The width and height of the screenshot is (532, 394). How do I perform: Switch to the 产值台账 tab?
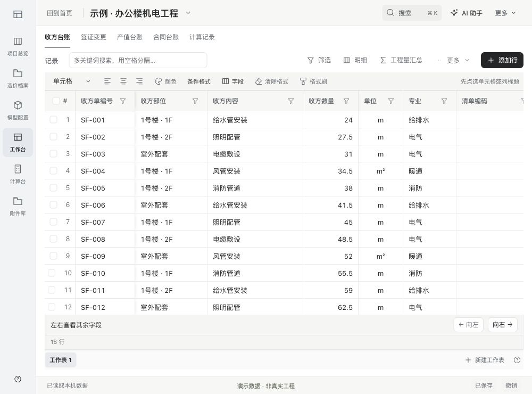tap(130, 37)
